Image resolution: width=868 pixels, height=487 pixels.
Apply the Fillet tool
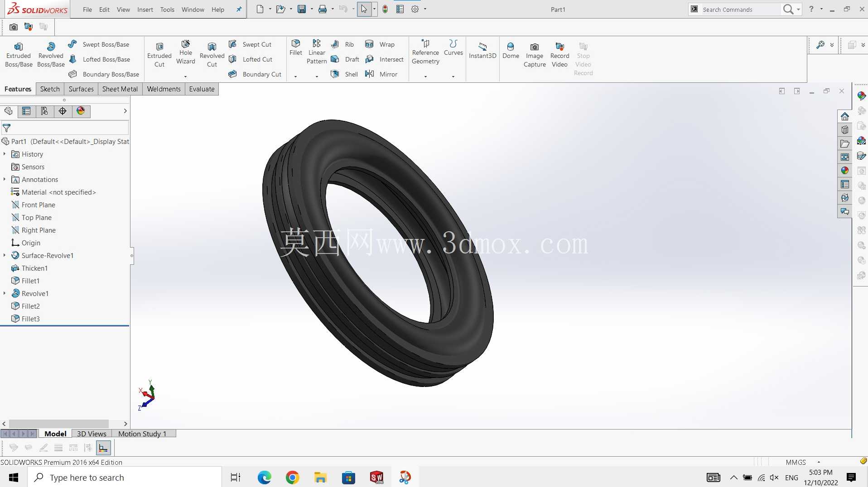click(x=296, y=48)
